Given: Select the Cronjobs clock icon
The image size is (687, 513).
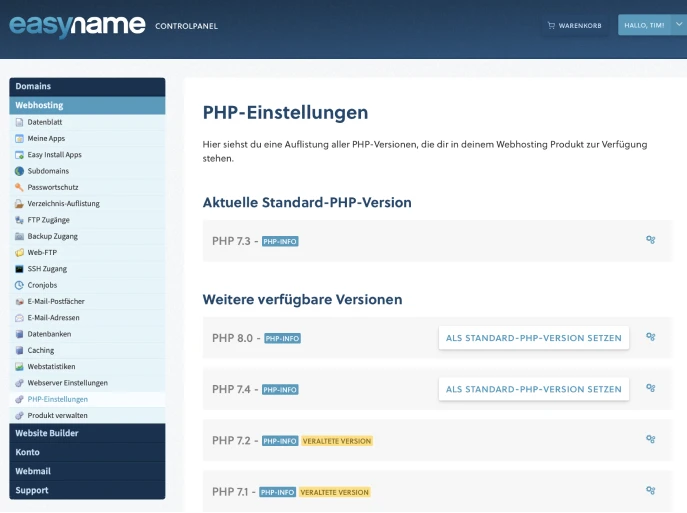Looking at the screenshot, I should click(x=19, y=285).
